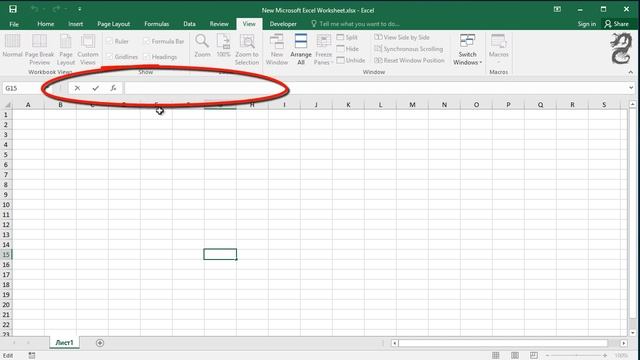The height and width of the screenshot is (360, 640).
Task: Click Sign in link
Action: point(587,24)
